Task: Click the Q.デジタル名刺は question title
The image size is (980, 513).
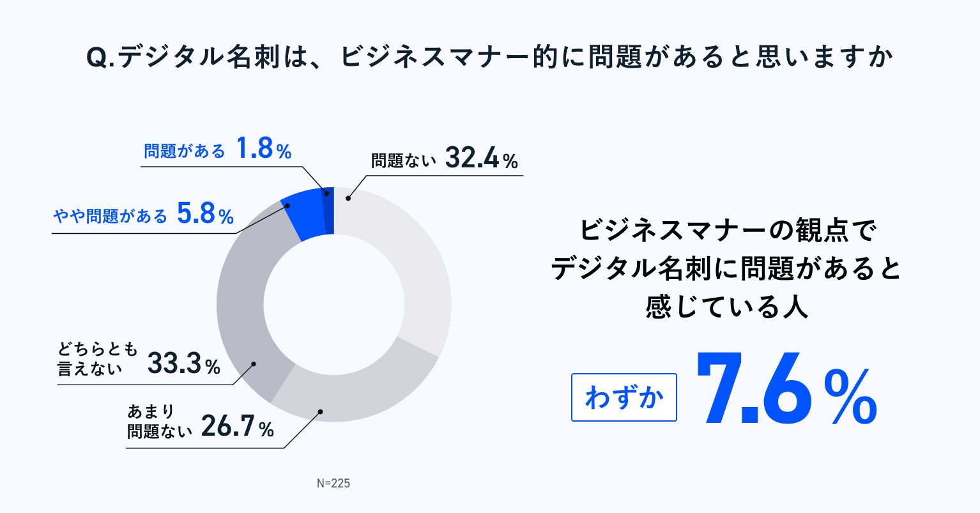Action: pyautogui.click(x=489, y=58)
